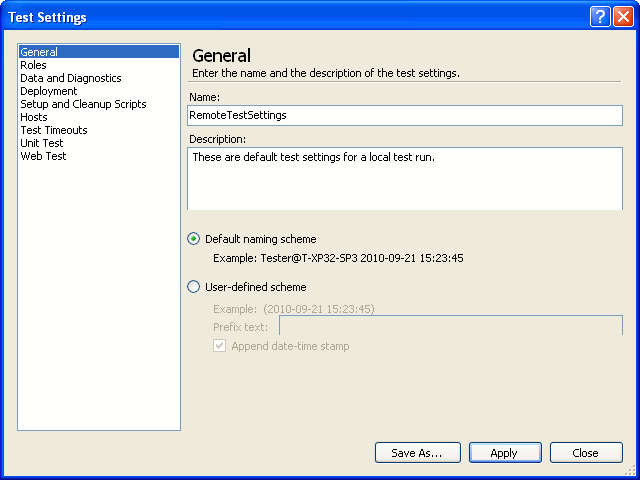Focus the Description text area
Viewport: 640px width, 480px height.
click(405, 178)
